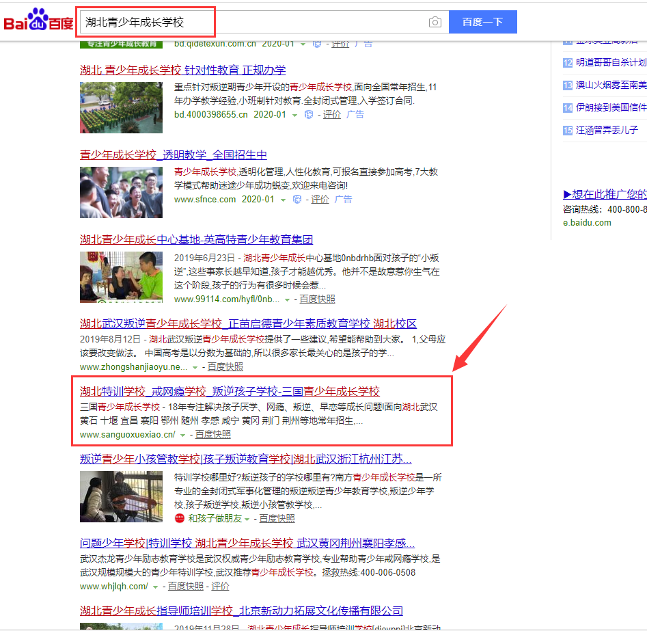Image resolution: width=647 pixels, height=644 pixels.
Task: Expand dropdown arrow next to 和孩子做朋友
Action: (x=247, y=520)
